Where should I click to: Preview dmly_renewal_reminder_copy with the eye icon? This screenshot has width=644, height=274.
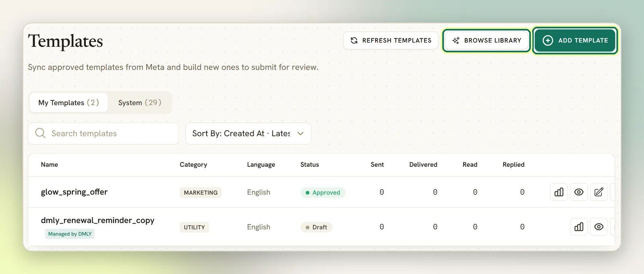[599, 227]
